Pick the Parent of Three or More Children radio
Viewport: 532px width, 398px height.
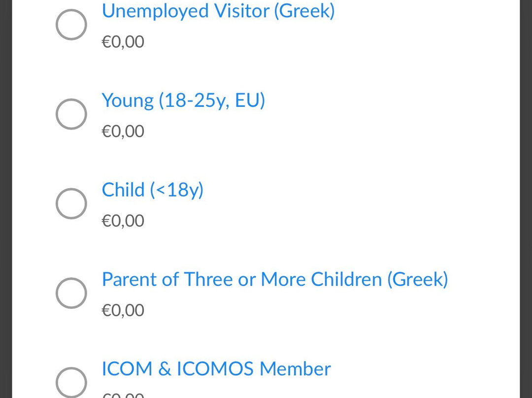click(x=71, y=293)
